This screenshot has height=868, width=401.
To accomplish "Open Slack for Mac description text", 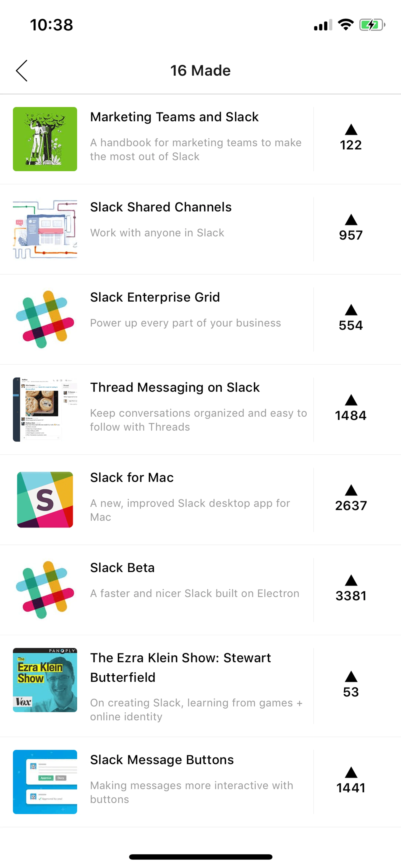I will click(190, 510).
